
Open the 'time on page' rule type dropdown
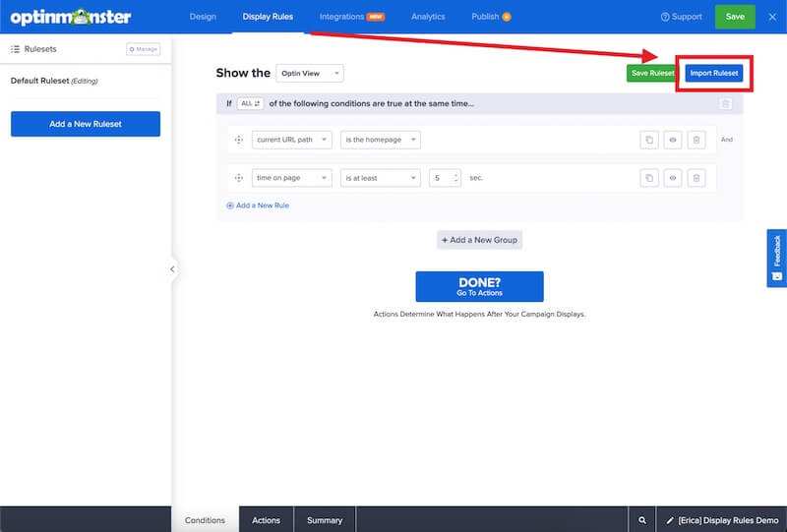(x=291, y=178)
